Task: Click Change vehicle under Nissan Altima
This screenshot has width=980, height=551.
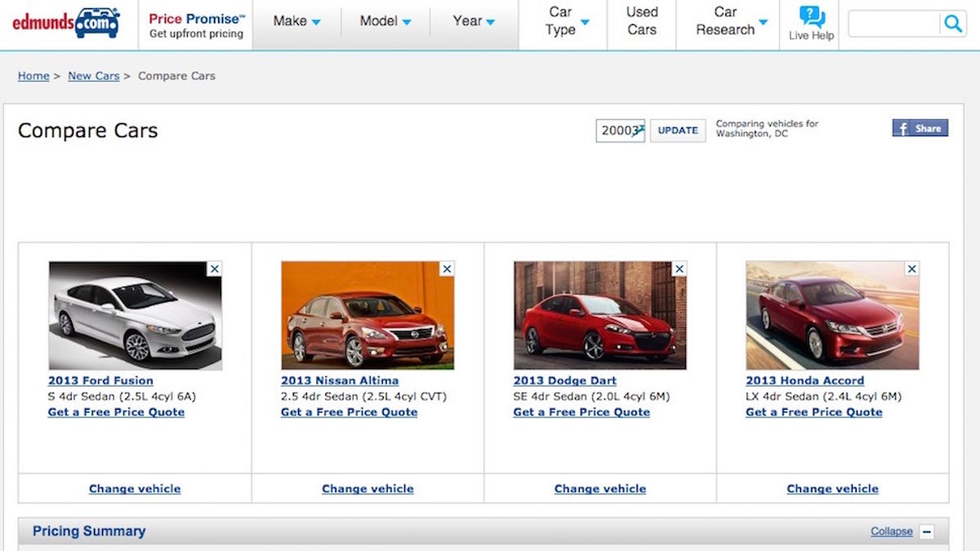Action: (367, 489)
